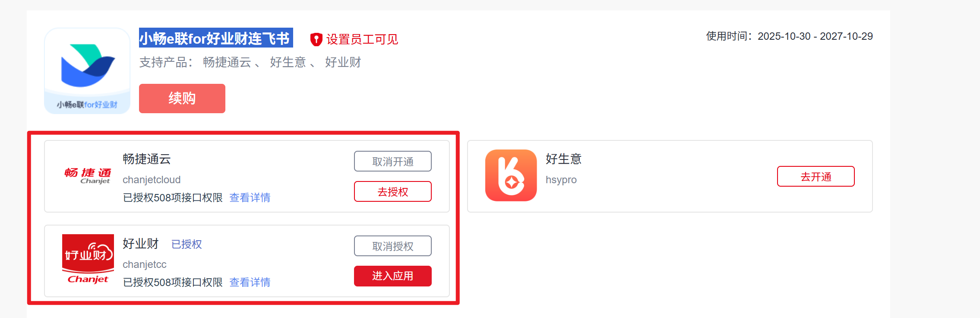Open the app via 进入应用
Viewport: 980px width, 318px height.
coord(392,276)
